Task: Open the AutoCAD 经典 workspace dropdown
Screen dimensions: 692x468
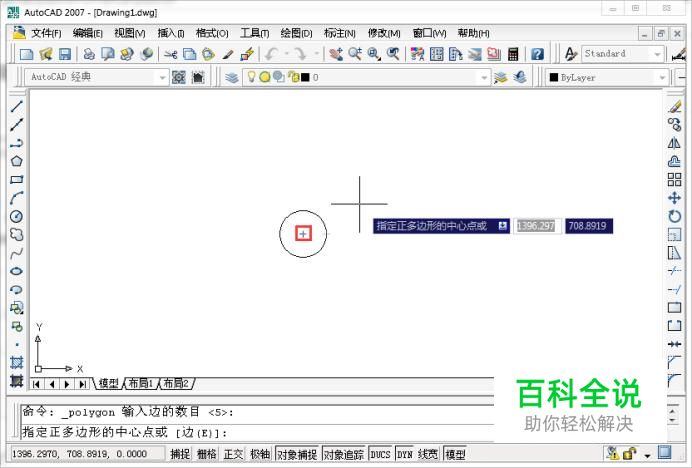Action: point(162,78)
